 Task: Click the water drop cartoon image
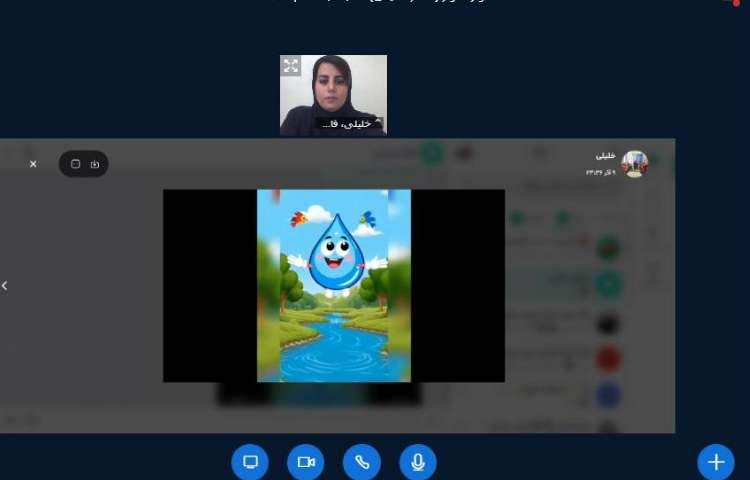coord(334,285)
